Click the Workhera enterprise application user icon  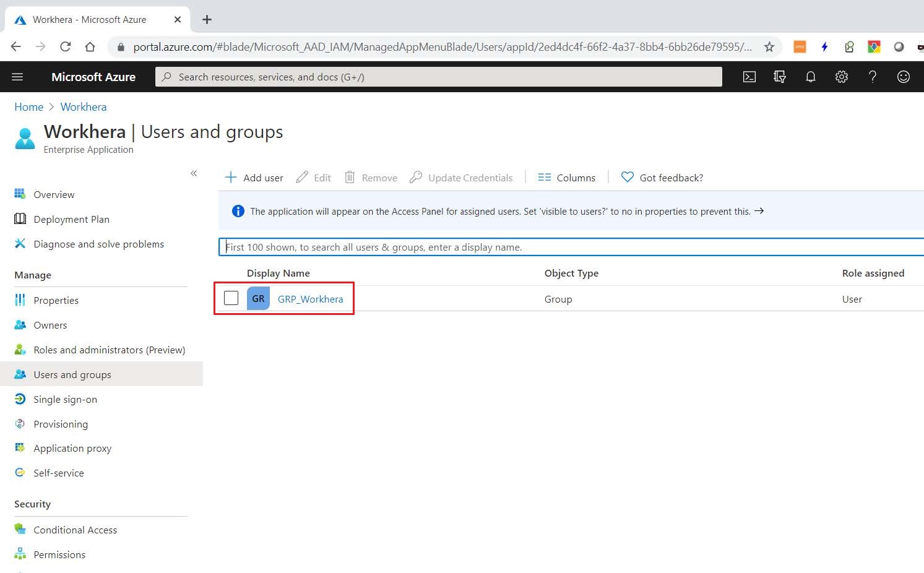coord(25,139)
